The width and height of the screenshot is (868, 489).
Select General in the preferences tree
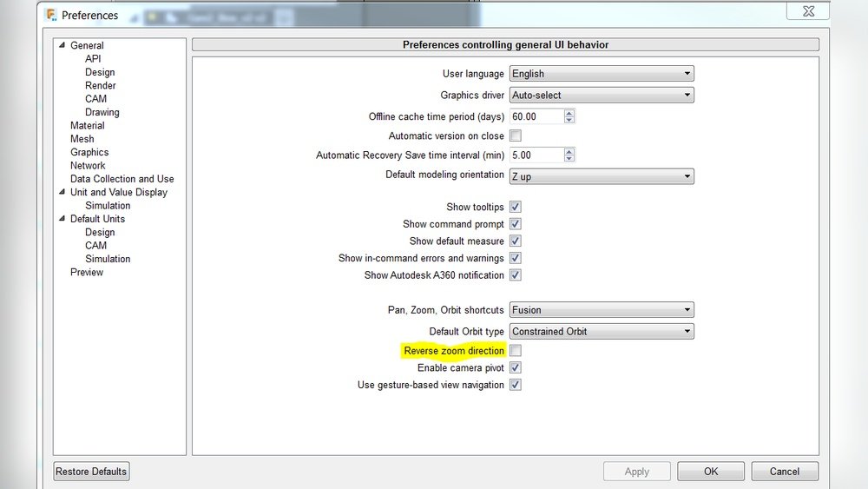click(87, 45)
